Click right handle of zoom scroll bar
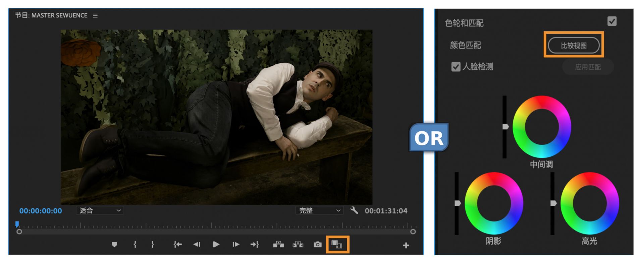Screen dimensions: 644x265 click(413, 231)
